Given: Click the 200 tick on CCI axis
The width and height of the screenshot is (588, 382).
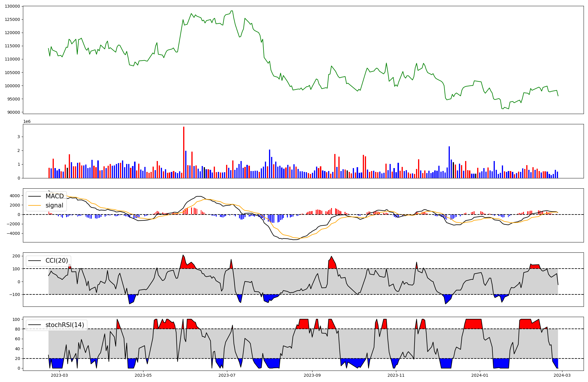Looking at the screenshot, I should [16, 256].
